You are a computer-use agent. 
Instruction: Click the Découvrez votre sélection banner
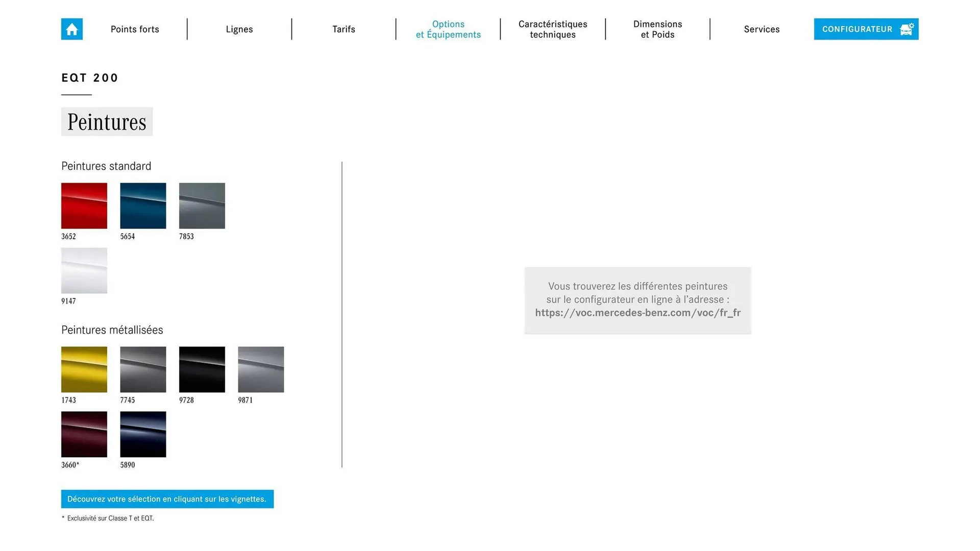coord(167,499)
